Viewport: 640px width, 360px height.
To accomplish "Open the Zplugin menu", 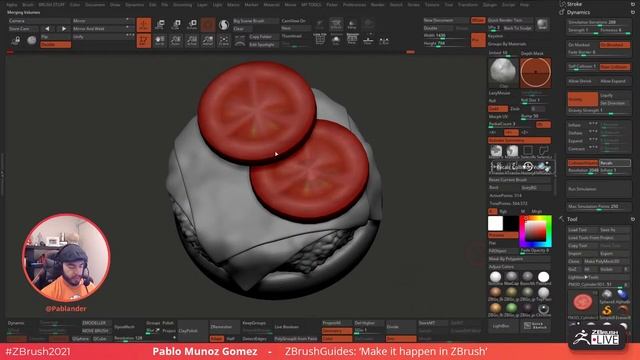I will (489, 5).
